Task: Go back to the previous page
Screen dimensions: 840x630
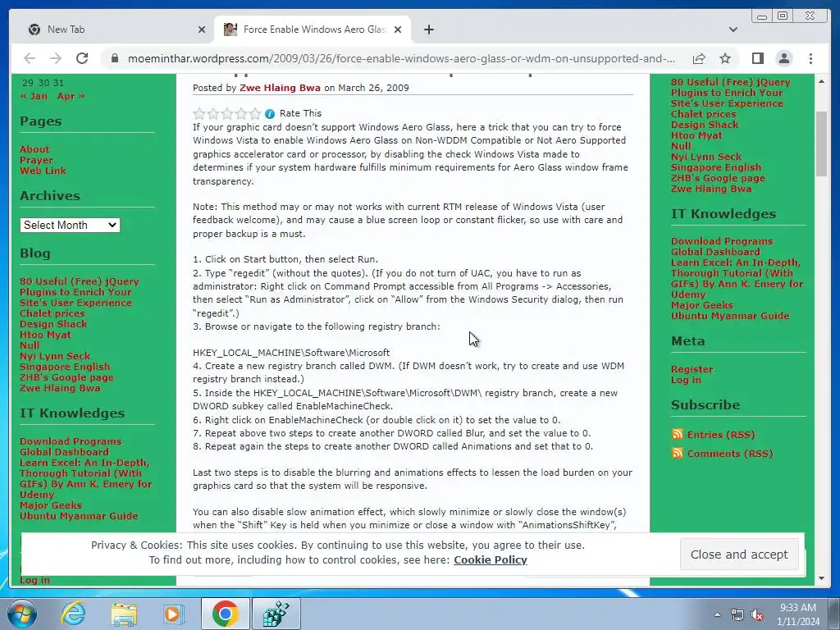Action: 30,58
